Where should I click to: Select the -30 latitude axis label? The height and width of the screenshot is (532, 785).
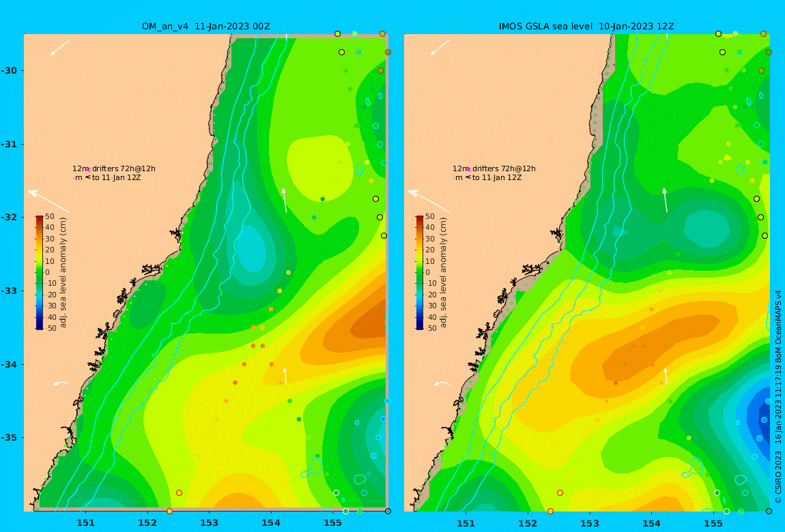(x=8, y=70)
